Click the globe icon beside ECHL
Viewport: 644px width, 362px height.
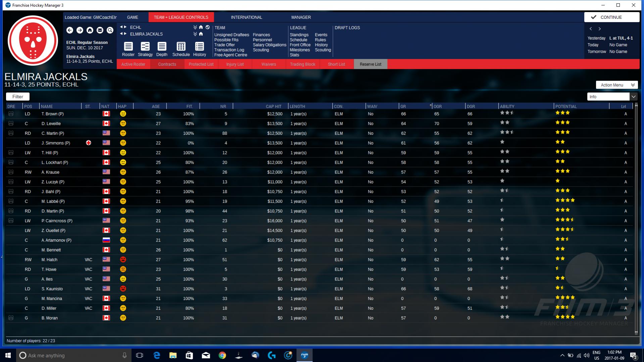coord(208,27)
